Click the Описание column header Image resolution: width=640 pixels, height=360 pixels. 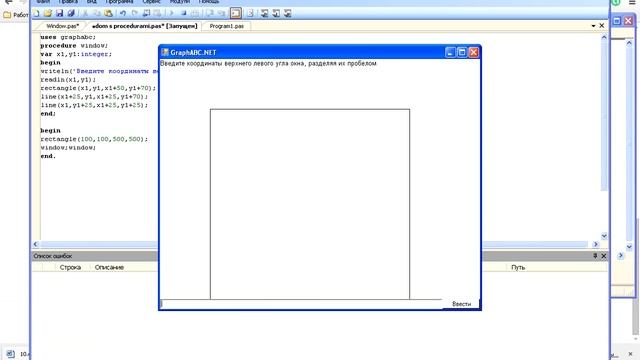click(109, 267)
